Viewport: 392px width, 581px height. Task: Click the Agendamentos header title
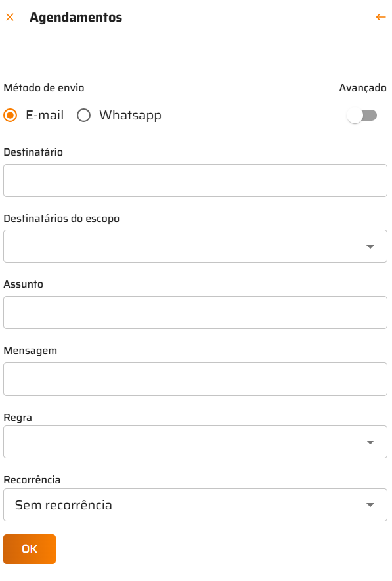click(x=76, y=18)
